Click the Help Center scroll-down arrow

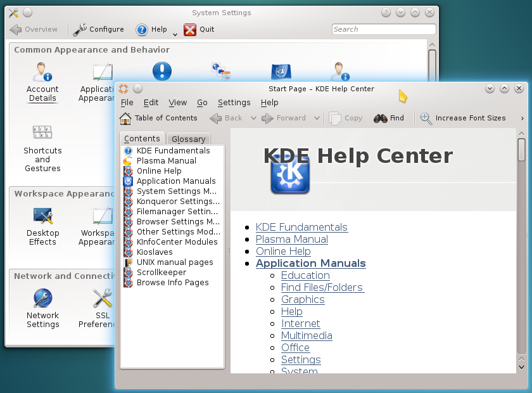(521, 367)
